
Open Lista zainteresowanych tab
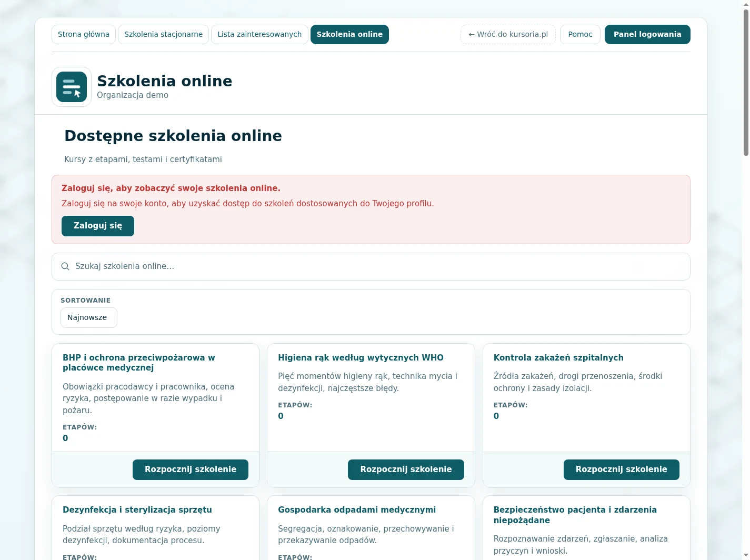point(259,34)
